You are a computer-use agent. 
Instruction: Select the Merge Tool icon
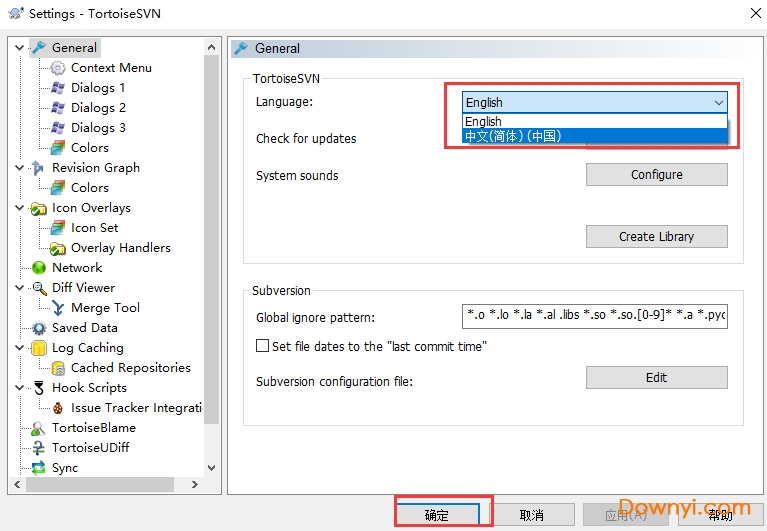[58, 308]
